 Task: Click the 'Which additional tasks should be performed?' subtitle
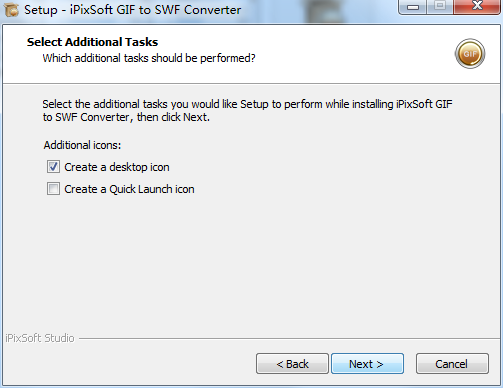[149, 58]
